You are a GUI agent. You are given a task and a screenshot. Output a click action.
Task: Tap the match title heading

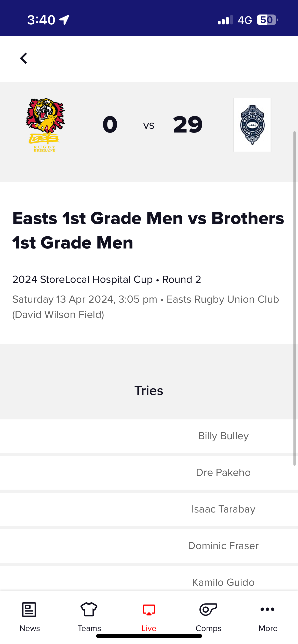click(148, 230)
